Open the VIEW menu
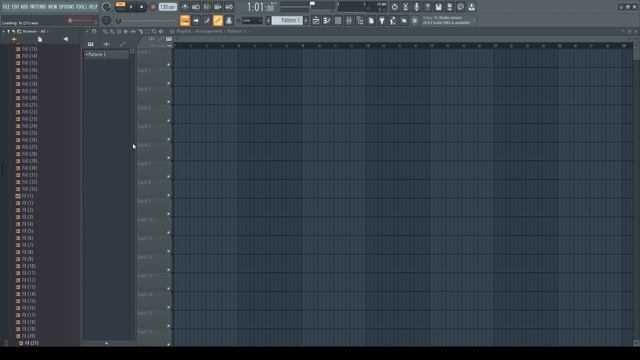The image size is (640, 360). point(53,7)
